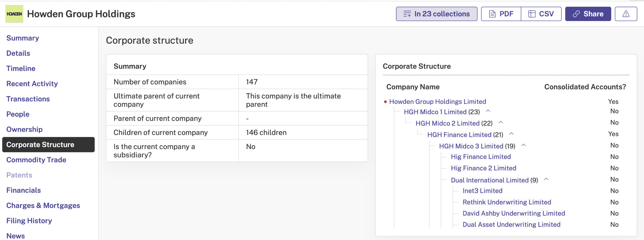Open the Charges & Mortgages section
This screenshot has height=240, width=644.
pyautogui.click(x=43, y=205)
